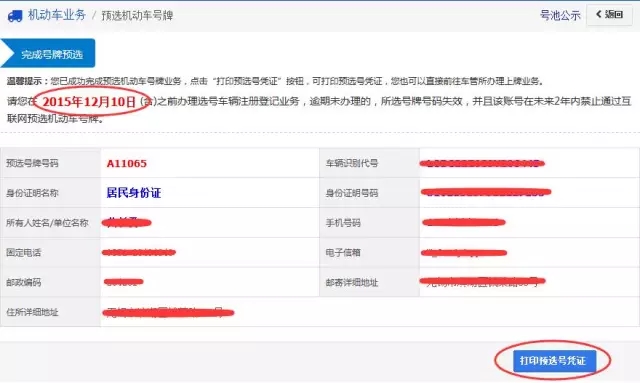Click the 身份证明名称 label cell
Image resolution: width=640 pixels, height=383 pixels.
click(x=51, y=193)
